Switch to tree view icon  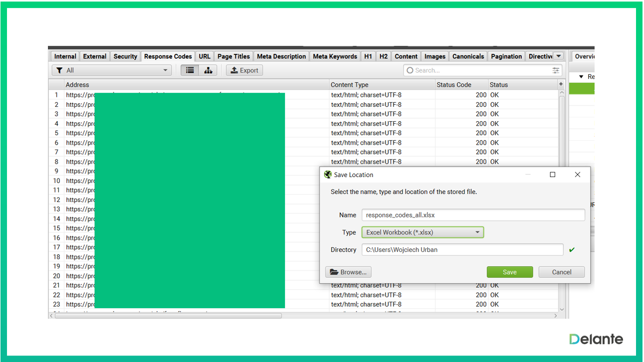tap(208, 70)
